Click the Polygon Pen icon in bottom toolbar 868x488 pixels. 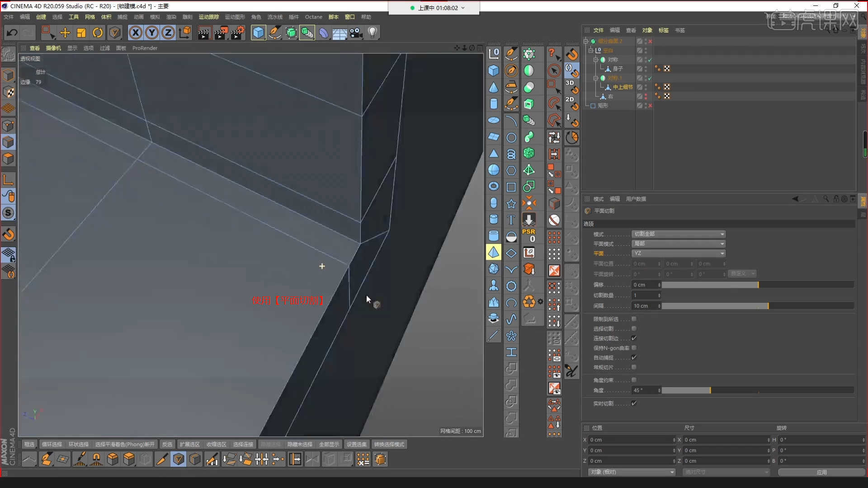pyautogui.click(x=47, y=459)
